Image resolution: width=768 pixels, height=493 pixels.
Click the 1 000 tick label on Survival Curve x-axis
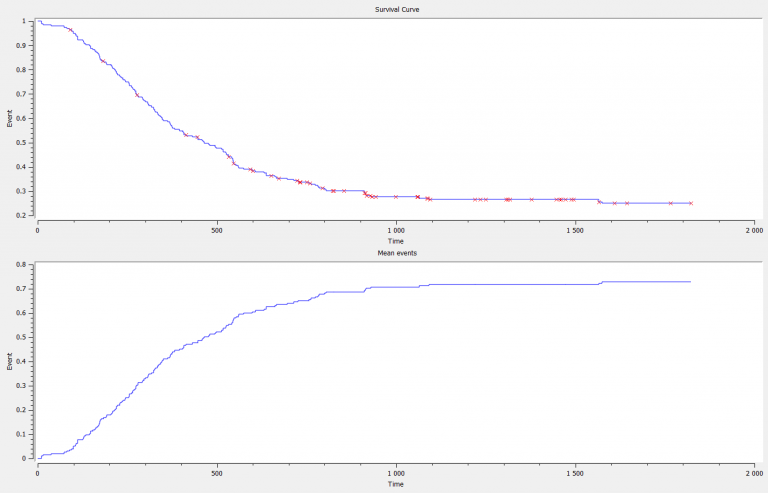(395, 229)
